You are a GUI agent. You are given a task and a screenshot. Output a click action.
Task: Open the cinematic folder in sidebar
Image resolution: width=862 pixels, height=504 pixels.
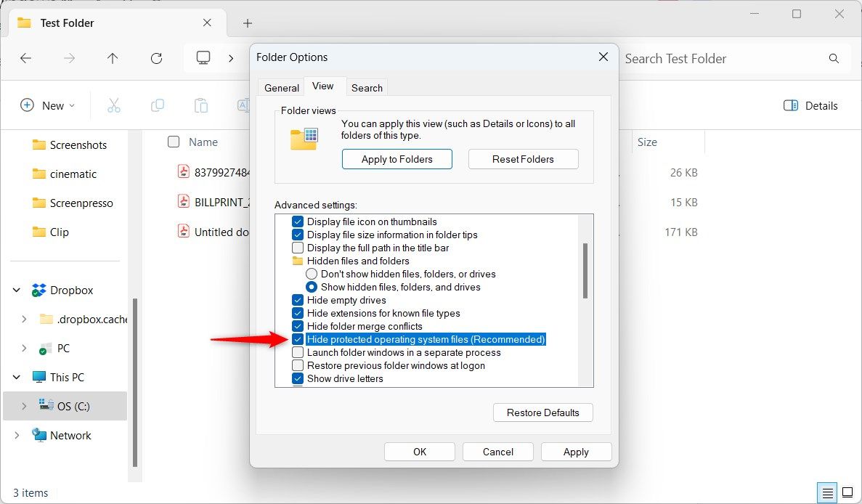click(x=65, y=174)
